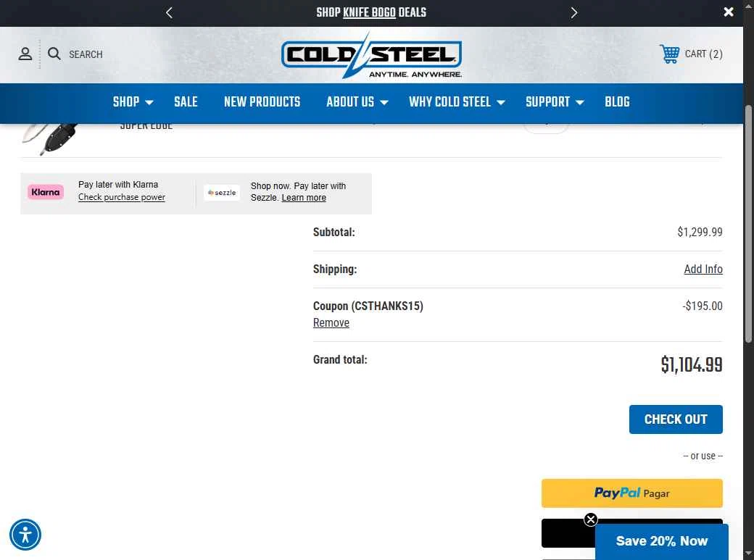Screen dimensions: 754x560
Task: Click the search magnifier icon
Action: click(x=54, y=54)
